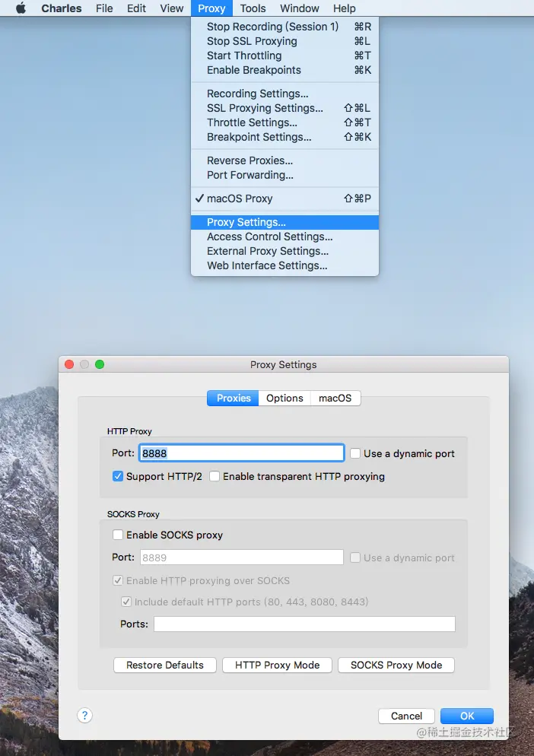Viewport: 534px width, 756px height.
Task: Click Restore Defaults button
Action: coord(165,665)
